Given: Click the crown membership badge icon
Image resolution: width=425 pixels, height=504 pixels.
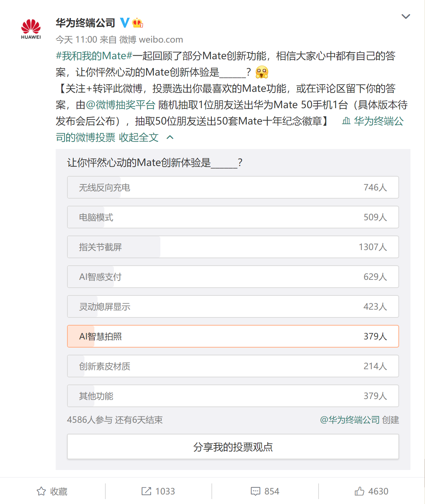Looking at the screenshot, I should [x=137, y=23].
